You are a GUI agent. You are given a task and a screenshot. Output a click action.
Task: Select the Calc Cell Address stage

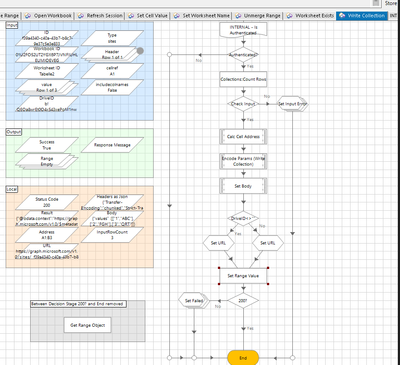[243, 137]
